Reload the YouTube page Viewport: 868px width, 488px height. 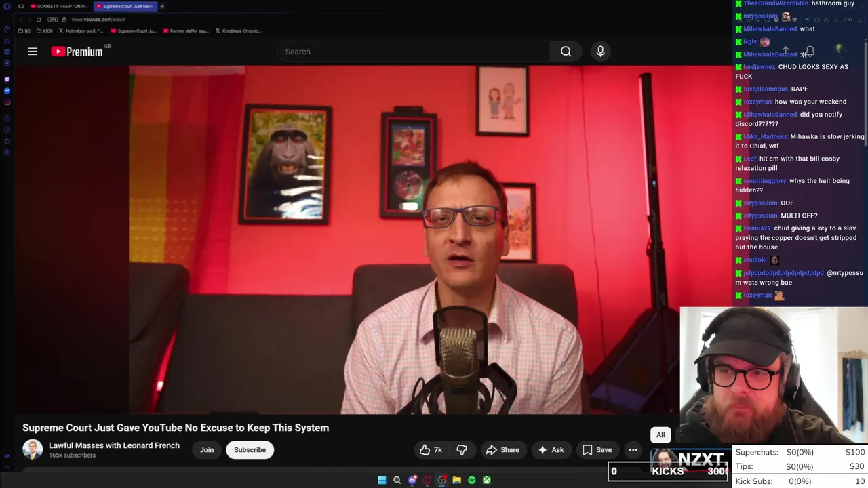tap(39, 20)
